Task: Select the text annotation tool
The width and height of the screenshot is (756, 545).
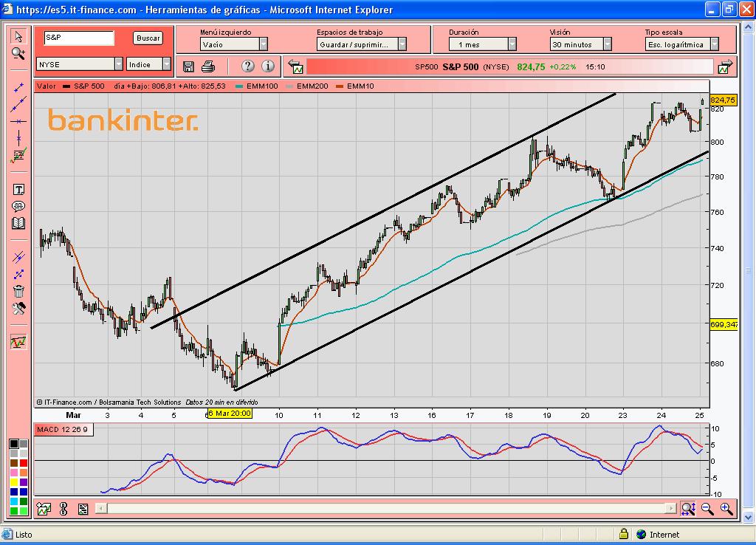Action: tap(18, 190)
